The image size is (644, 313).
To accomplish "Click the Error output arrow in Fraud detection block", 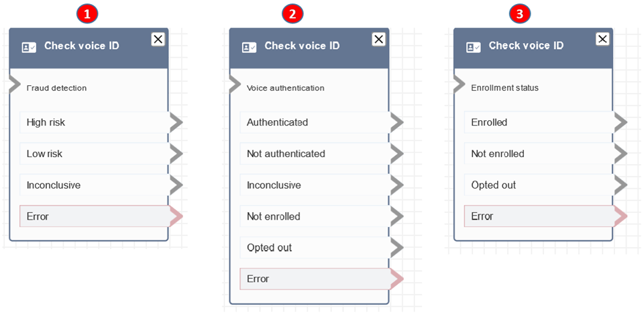I will click(x=176, y=216).
